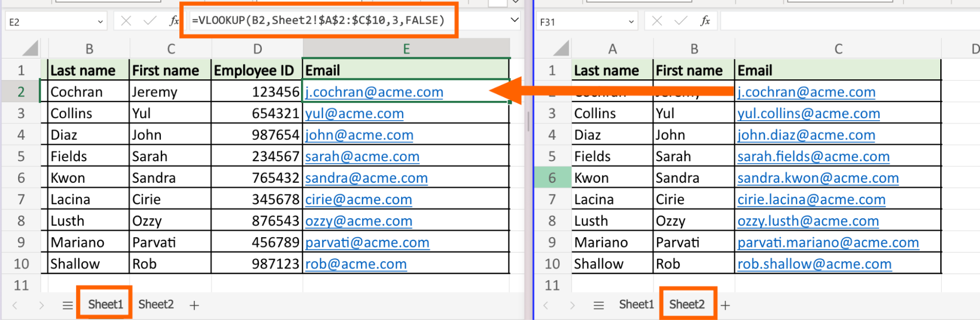The width and height of the screenshot is (980, 320).
Task: Click the vertical scrollbar between the two workbook windows
Action: click(528, 121)
